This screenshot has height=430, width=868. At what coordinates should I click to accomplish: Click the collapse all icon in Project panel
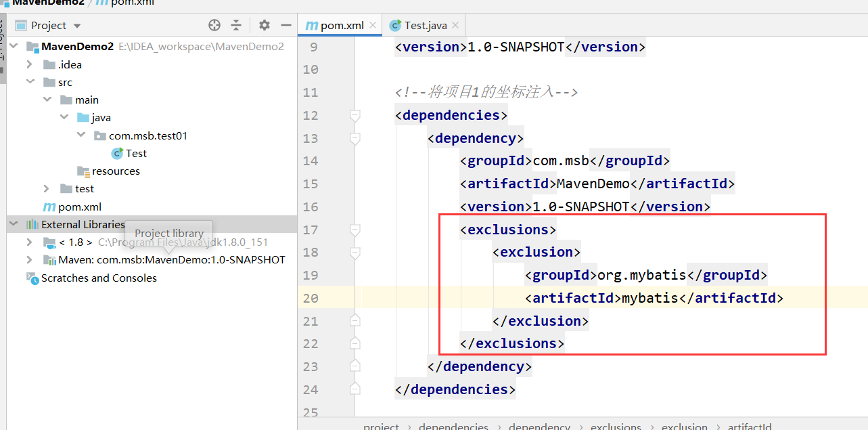(x=236, y=25)
